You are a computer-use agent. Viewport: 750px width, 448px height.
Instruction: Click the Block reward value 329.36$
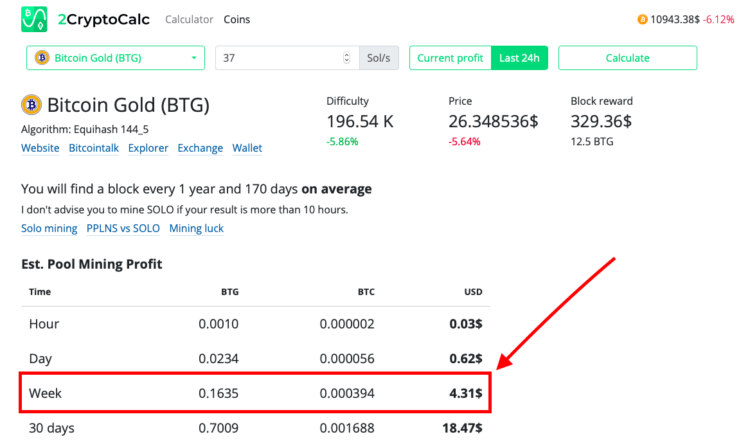(601, 121)
